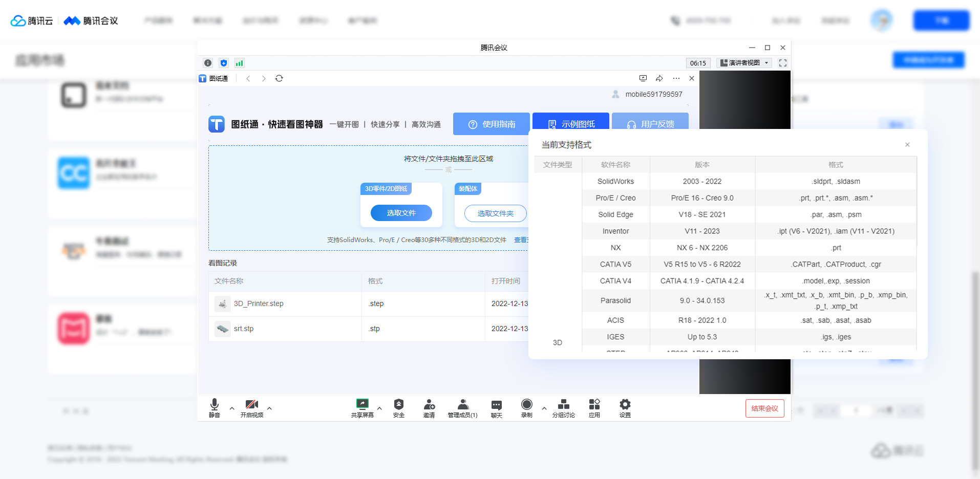Viewport: 980px width, 479px height.
Task: Click the blue security shield icon
Action: (224, 63)
